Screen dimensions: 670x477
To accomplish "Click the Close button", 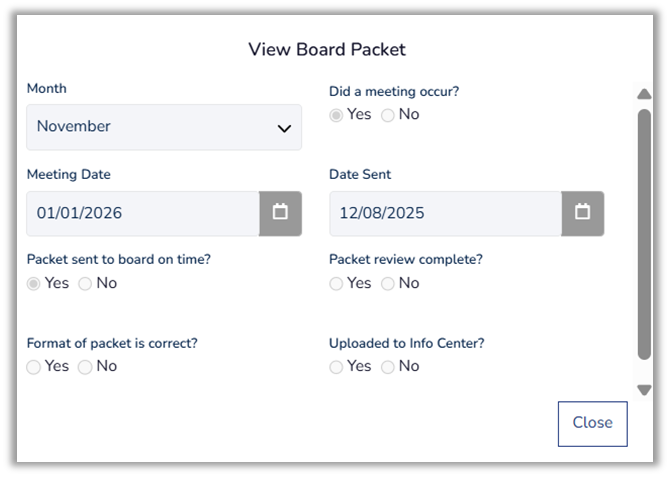I will [592, 423].
